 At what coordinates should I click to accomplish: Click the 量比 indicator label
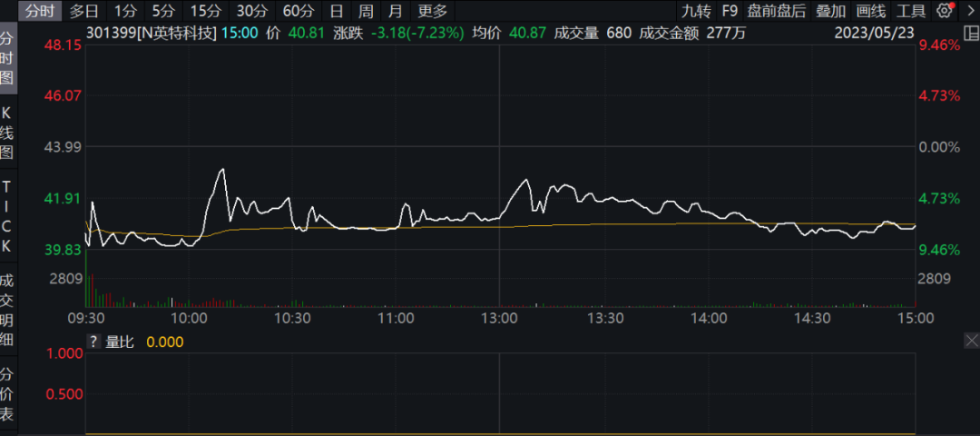coord(120,342)
